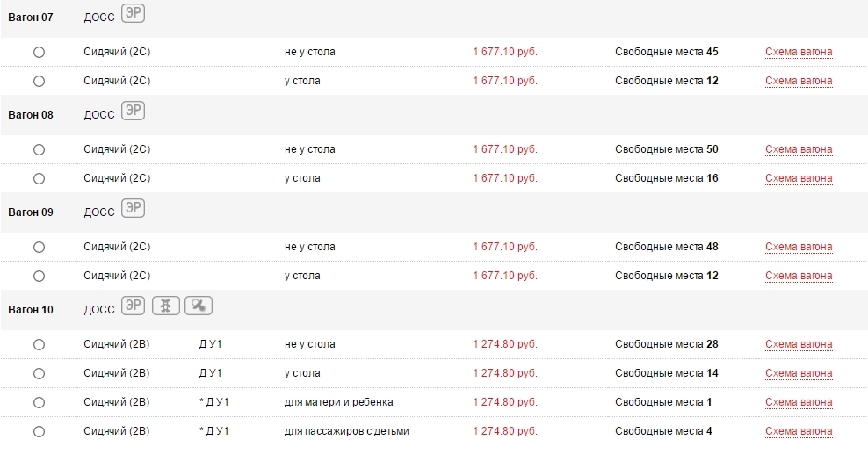Pick Вагон 09 'не у стола' seat option
The height and width of the screenshot is (461, 868).
pyautogui.click(x=39, y=247)
